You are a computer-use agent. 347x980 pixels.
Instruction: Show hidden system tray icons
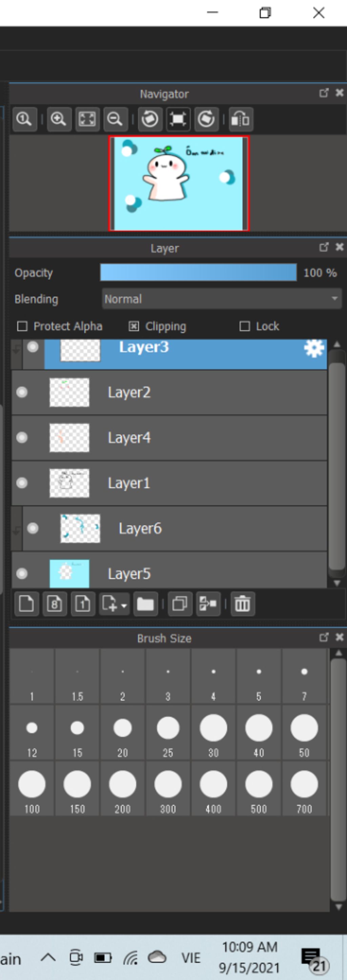pyautogui.click(x=48, y=957)
